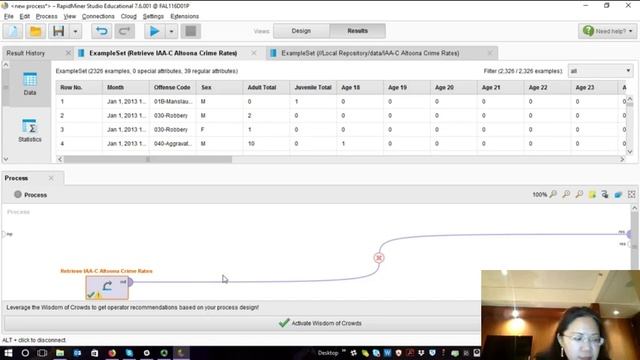This screenshot has width=640, height=360.
Task: Open the save options dropdown arrow
Action: click(x=76, y=31)
